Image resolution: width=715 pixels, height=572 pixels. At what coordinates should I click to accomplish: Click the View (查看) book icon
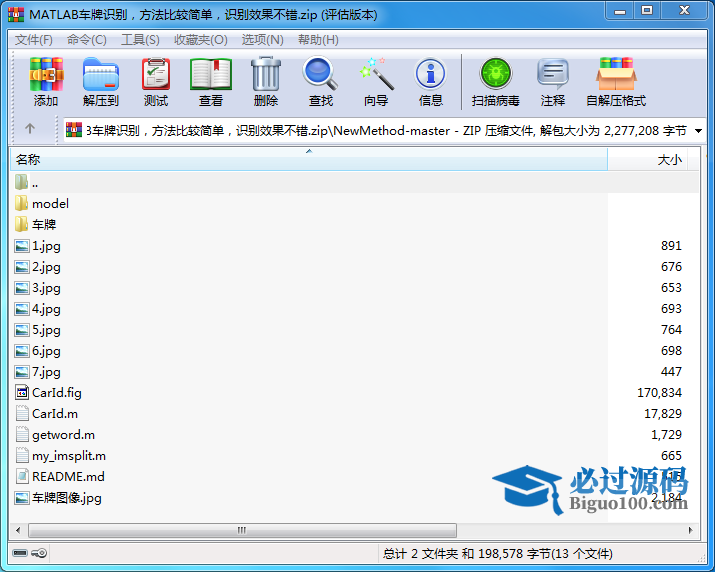211,74
